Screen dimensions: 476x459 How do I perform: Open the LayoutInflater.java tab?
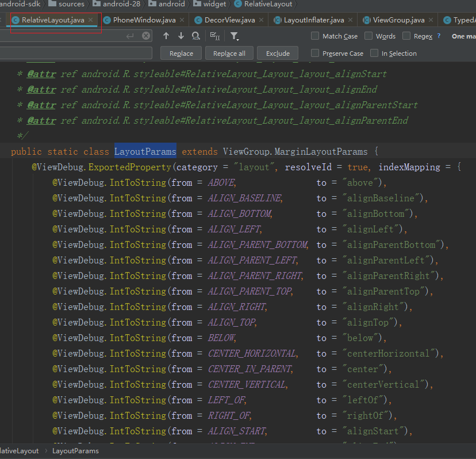(314, 20)
